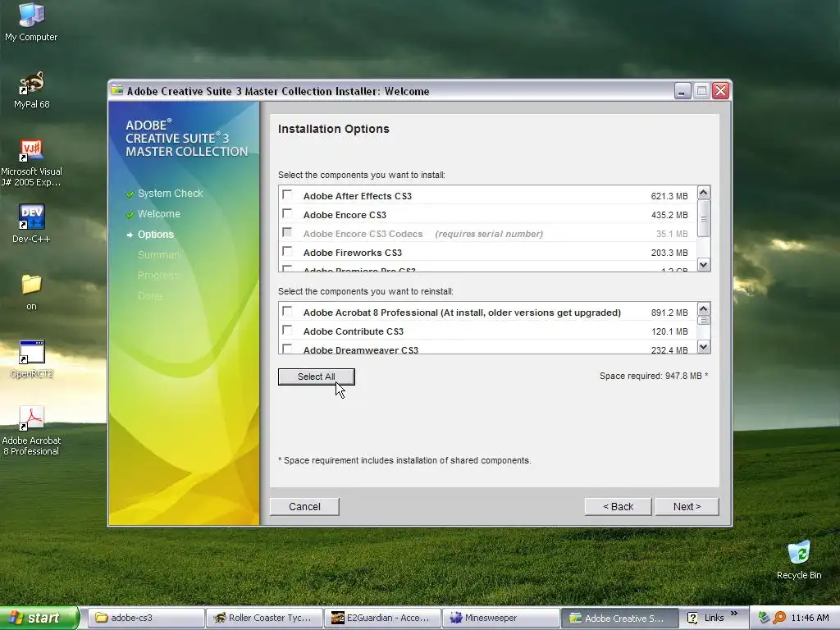Open the My Computer desktop icon
The image size is (840, 630).
(31, 21)
